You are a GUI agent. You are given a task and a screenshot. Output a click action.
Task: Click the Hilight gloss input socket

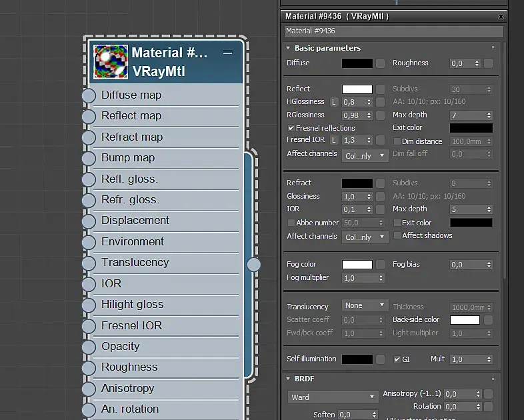(89, 305)
